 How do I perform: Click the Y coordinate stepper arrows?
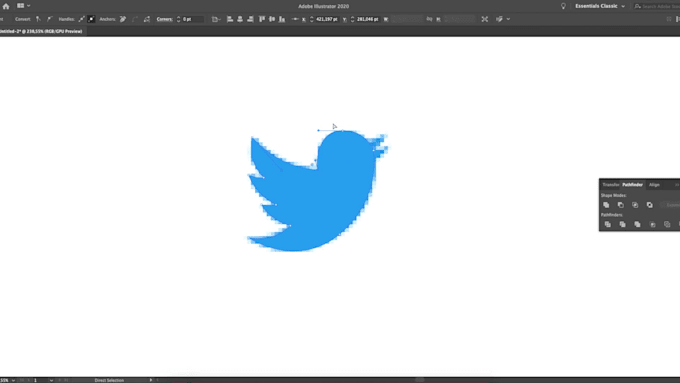pos(352,19)
